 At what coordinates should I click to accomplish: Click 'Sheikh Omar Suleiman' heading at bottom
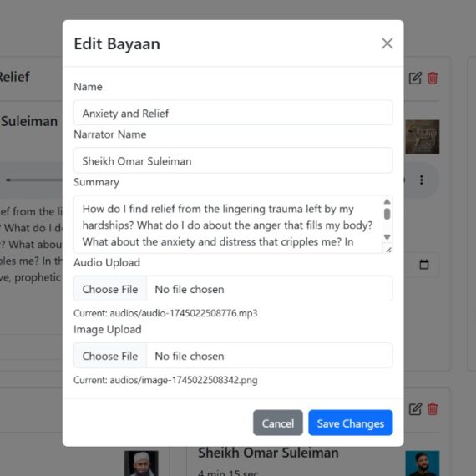tap(268, 453)
